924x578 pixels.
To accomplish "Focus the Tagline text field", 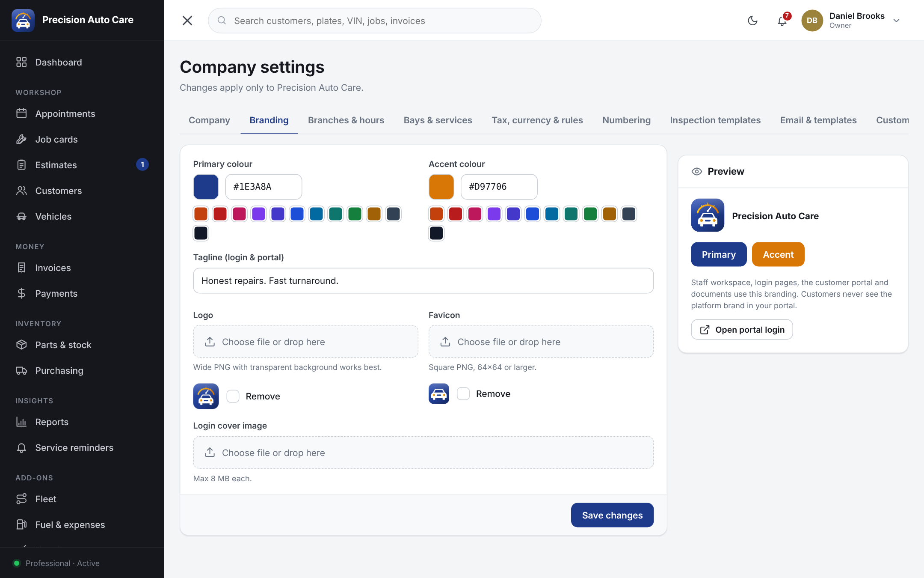I will click(423, 281).
